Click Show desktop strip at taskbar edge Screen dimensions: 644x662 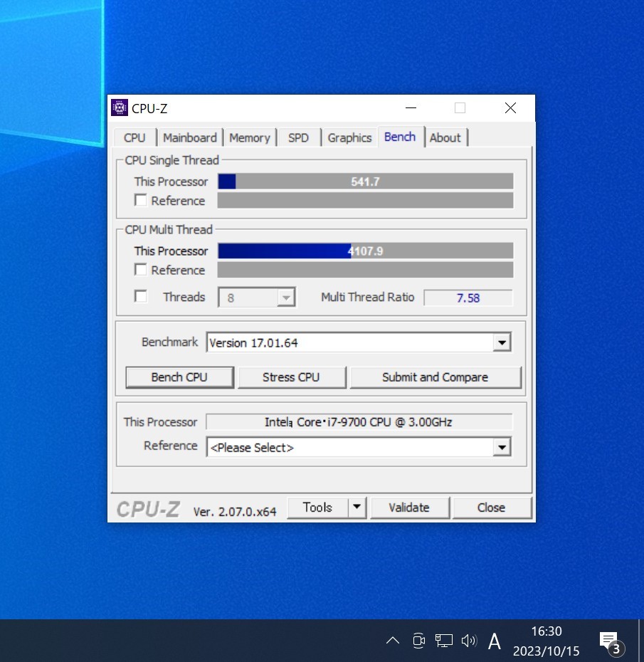(641, 641)
